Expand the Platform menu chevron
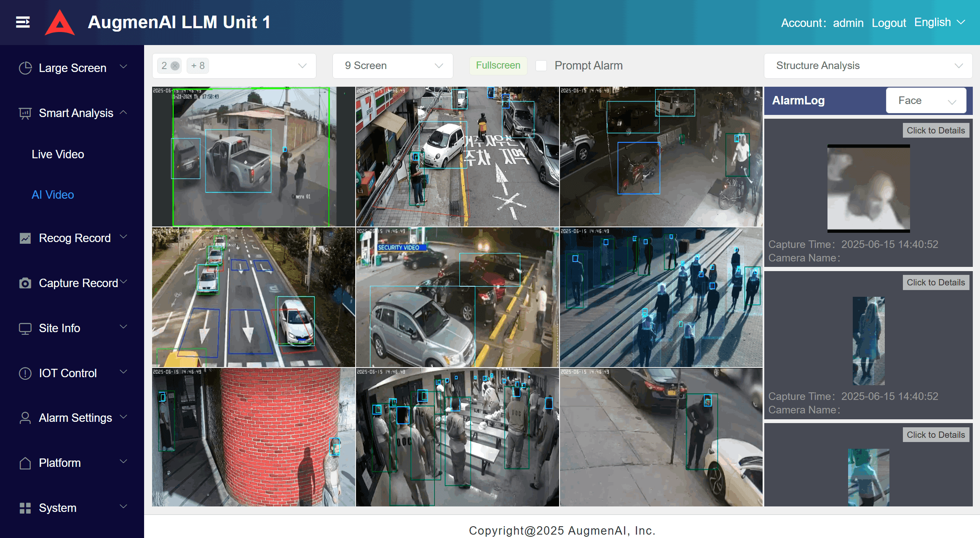Screen dimensions: 980x538 [123, 461]
